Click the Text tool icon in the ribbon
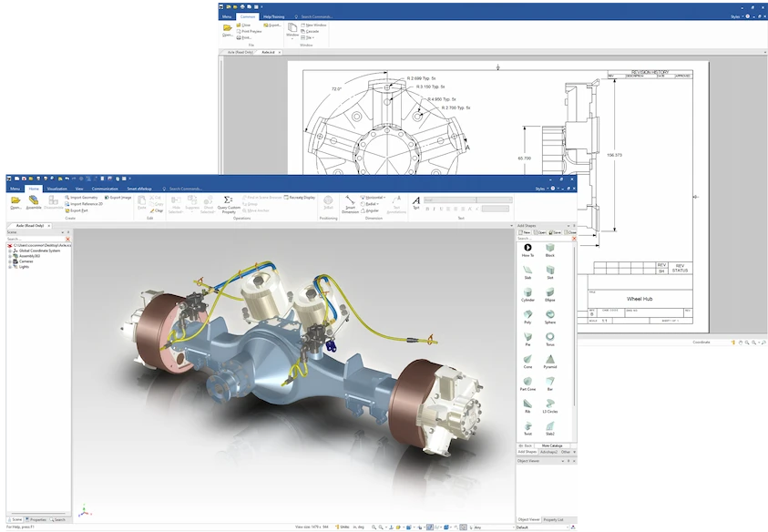Viewport: 768px width, 532px height. click(x=415, y=202)
